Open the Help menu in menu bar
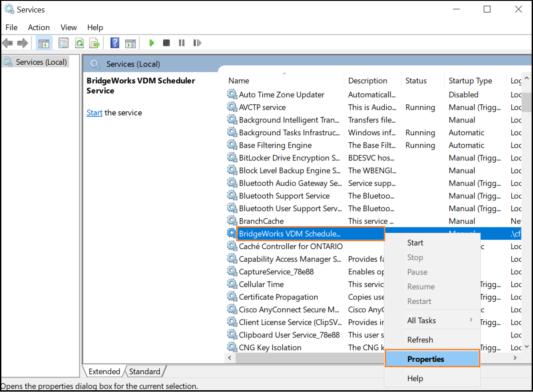Viewport: 533px width, 392px height. (95, 27)
